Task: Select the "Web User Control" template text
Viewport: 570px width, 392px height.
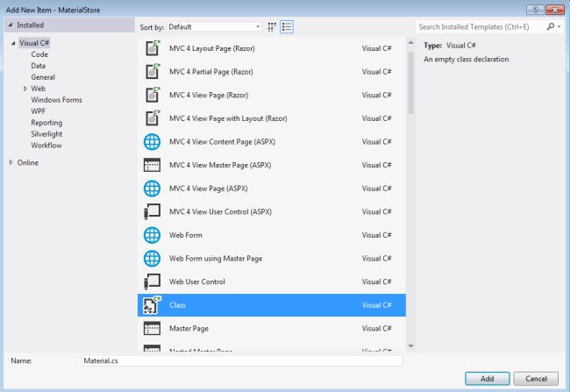Action: (197, 282)
